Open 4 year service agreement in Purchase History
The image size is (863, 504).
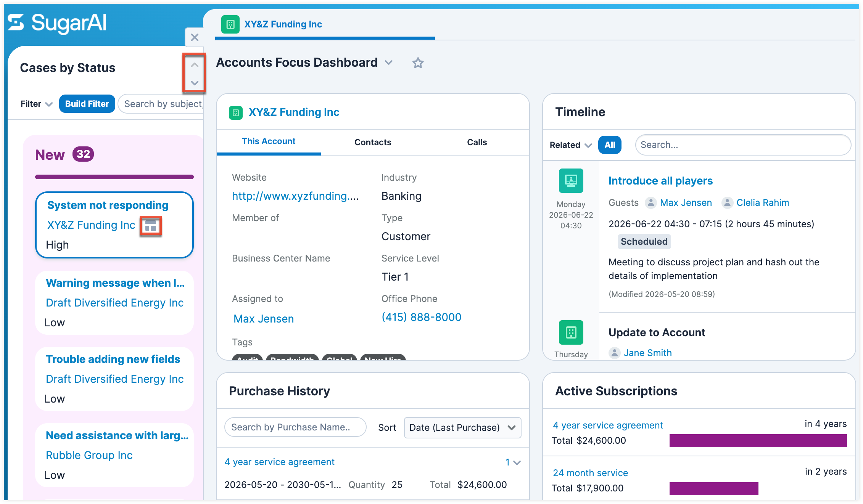click(x=279, y=462)
